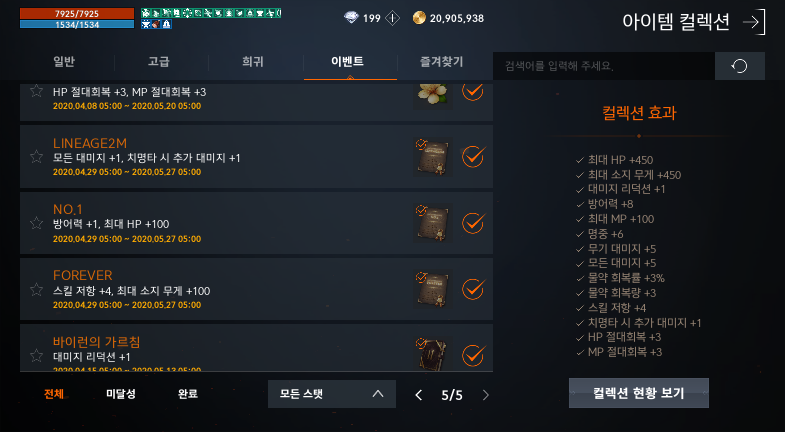785x432 pixels.
Task: Go to previous page with left chevron
Action: (419, 395)
